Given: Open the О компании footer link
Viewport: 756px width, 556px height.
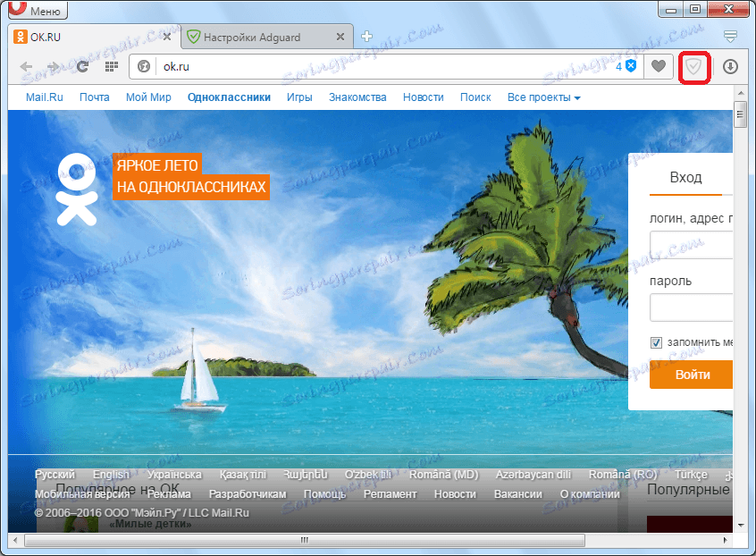Looking at the screenshot, I should 590,494.
